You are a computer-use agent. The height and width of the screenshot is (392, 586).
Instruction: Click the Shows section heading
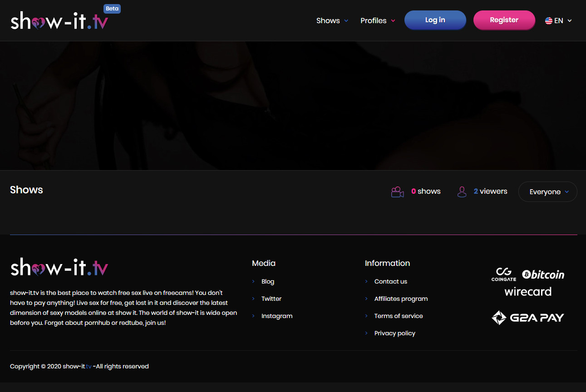tap(26, 190)
